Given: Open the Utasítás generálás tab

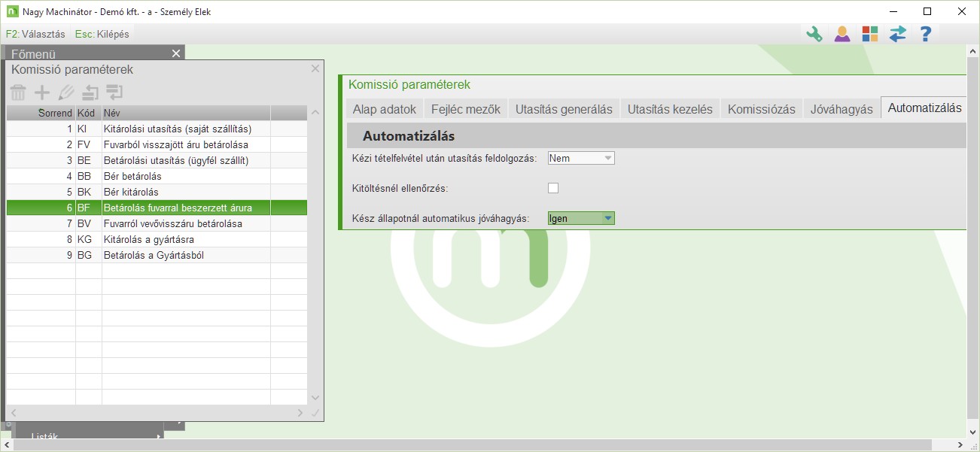Looking at the screenshot, I should click(564, 109).
